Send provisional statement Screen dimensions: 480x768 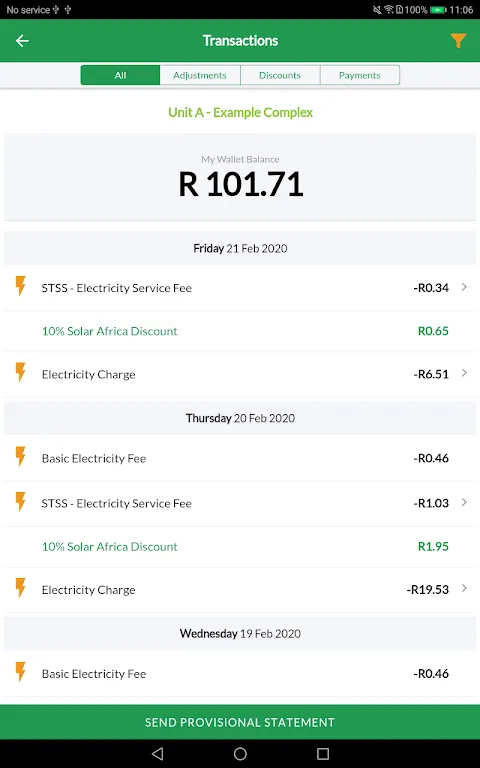click(240, 722)
